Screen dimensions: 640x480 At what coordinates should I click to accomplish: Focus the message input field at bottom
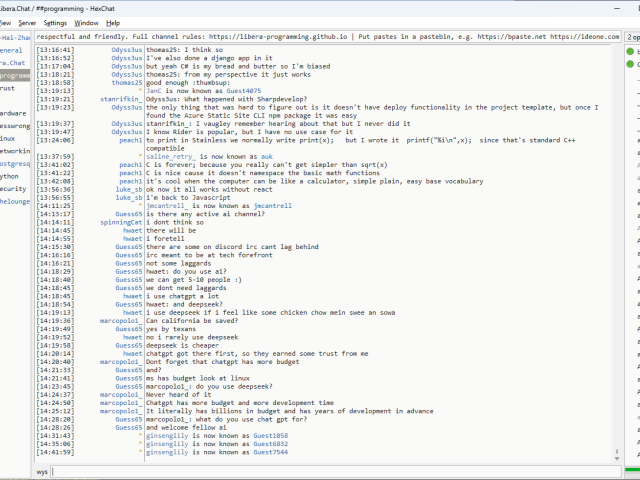[x=330, y=470]
